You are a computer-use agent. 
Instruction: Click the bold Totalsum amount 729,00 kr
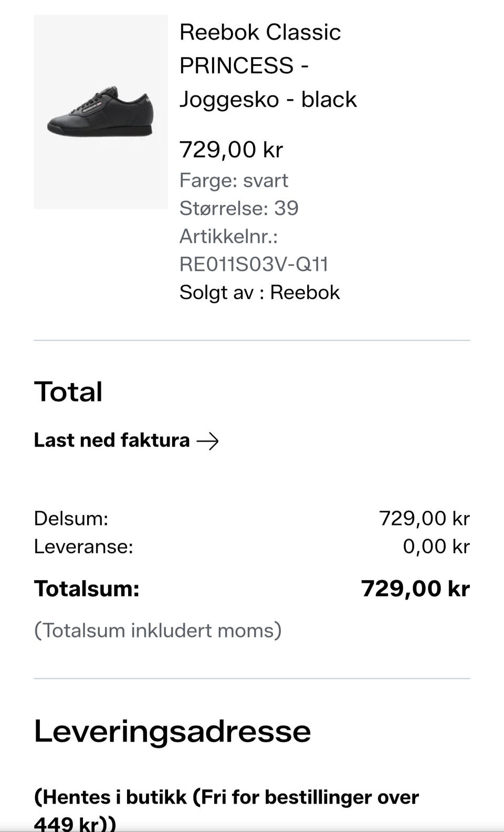(415, 589)
